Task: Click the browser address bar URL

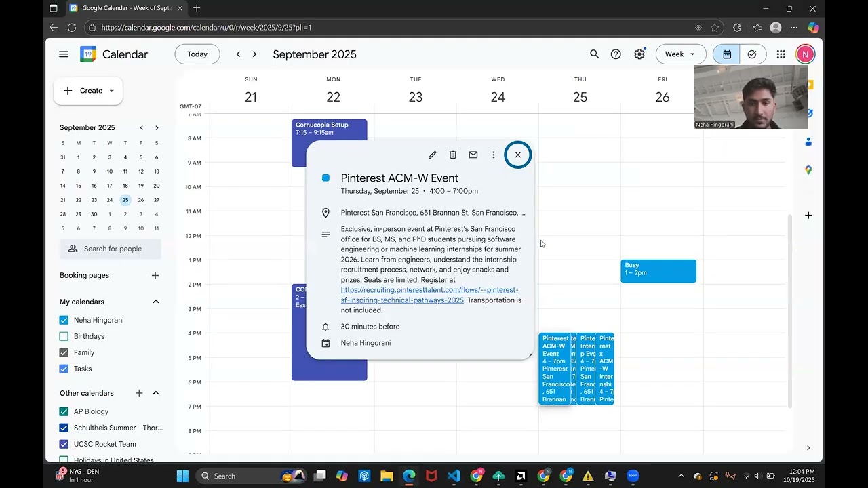Action: click(x=206, y=28)
